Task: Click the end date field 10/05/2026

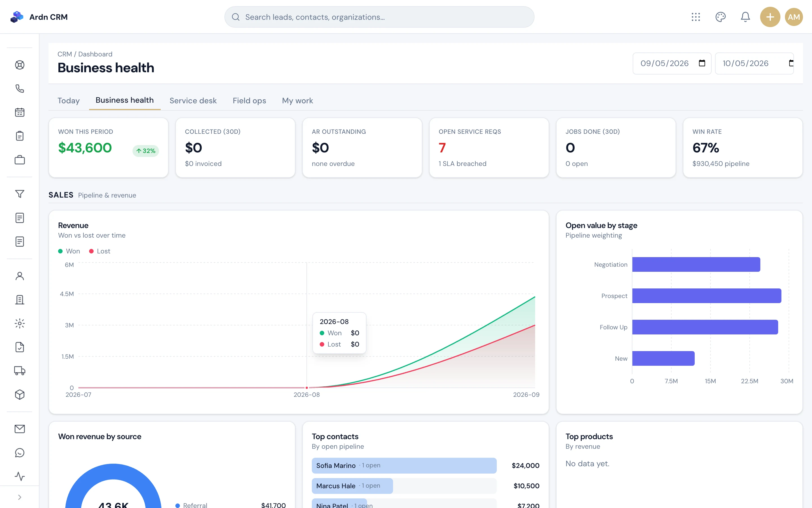Action: click(754, 63)
